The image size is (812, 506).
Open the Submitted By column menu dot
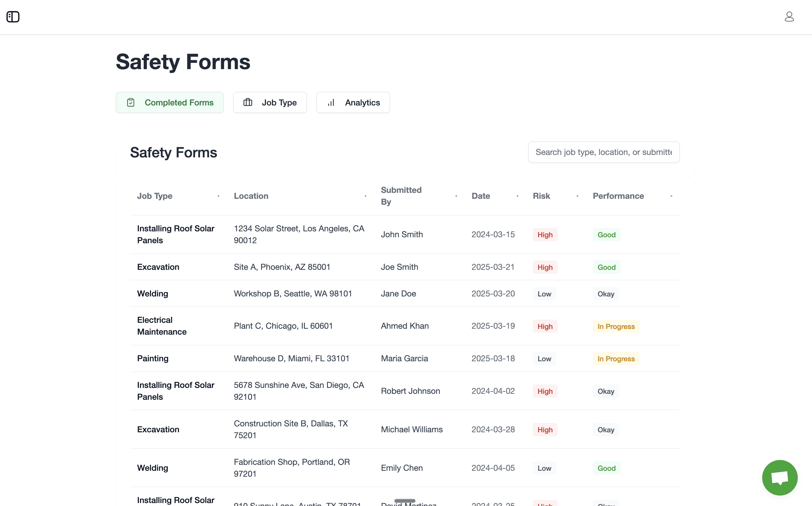(x=456, y=196)
